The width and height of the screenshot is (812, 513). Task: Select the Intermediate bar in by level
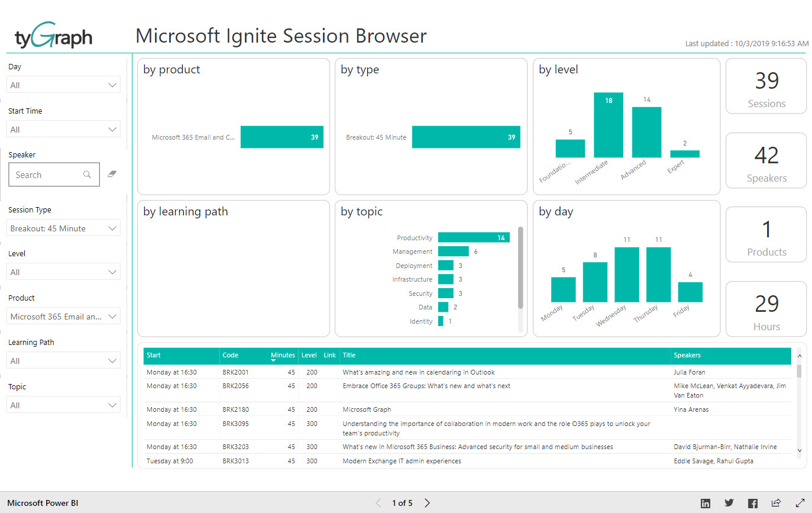pos(608,125)
